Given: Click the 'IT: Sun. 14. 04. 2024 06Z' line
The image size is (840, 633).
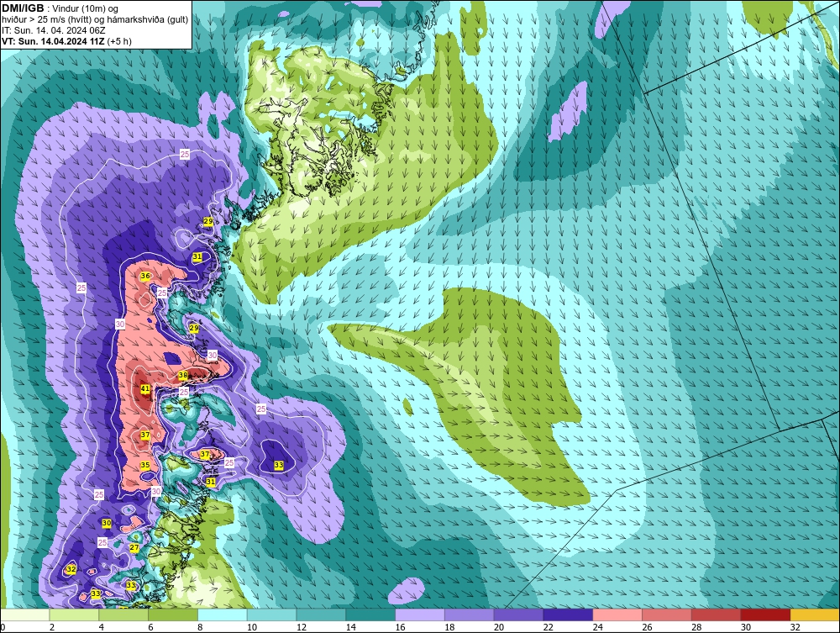Looking at the screenshot, I should 54,30.
